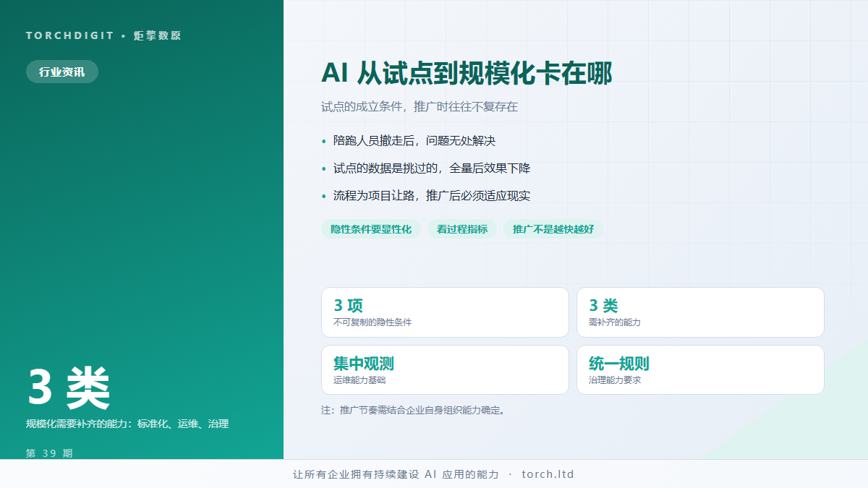Image resolution: width=868 pixels, height=488 pixels.
Task: Click the 行业资讯 tag pill
Action: (x=62, y=72)
